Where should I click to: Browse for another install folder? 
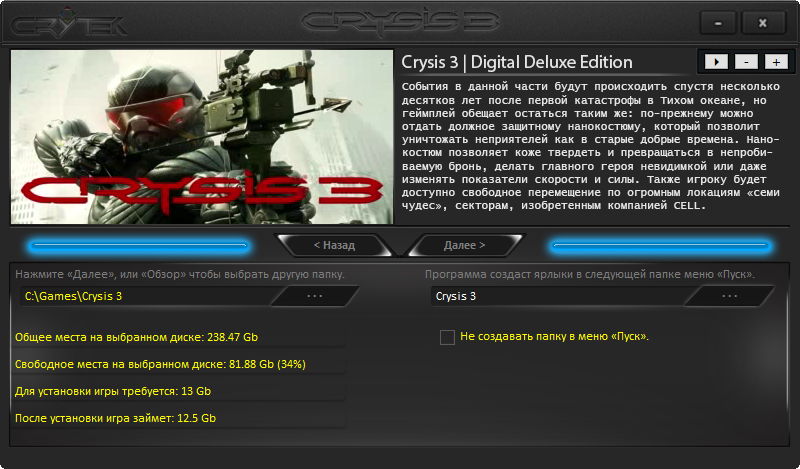tap(315, 296)
